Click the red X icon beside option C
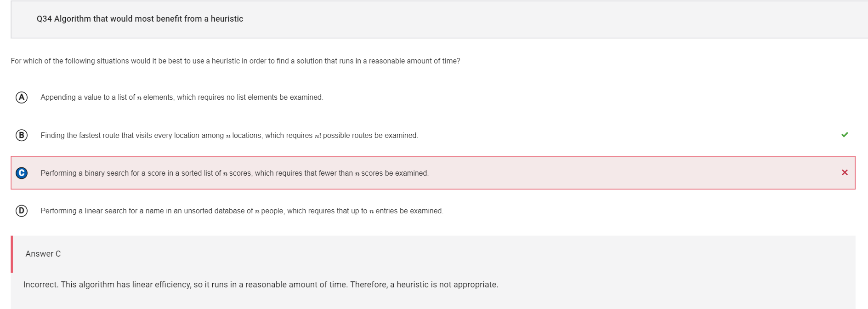This screenshot has width=868, height=309. [845, 172]
